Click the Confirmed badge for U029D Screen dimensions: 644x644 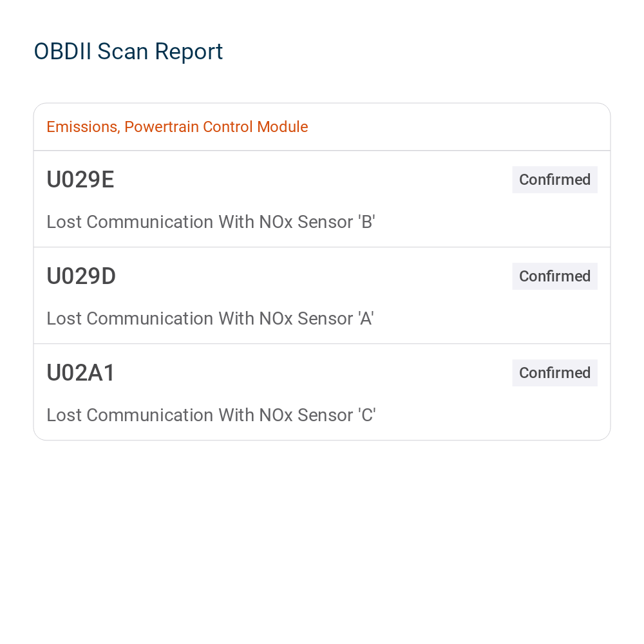point(554,276)
